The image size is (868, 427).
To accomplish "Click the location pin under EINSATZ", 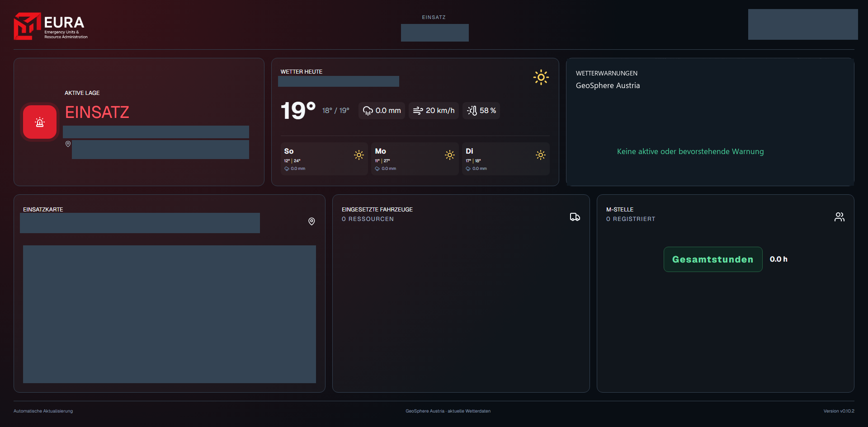I will tap(68, 144).
